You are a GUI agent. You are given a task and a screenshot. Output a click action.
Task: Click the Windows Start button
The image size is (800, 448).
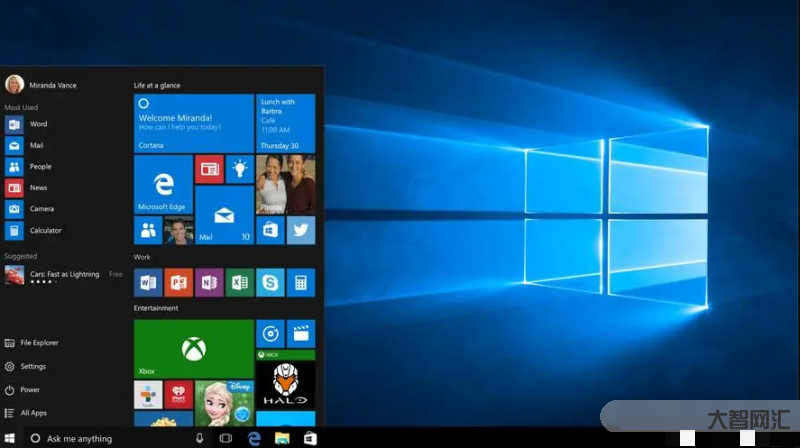coord(10,438)
